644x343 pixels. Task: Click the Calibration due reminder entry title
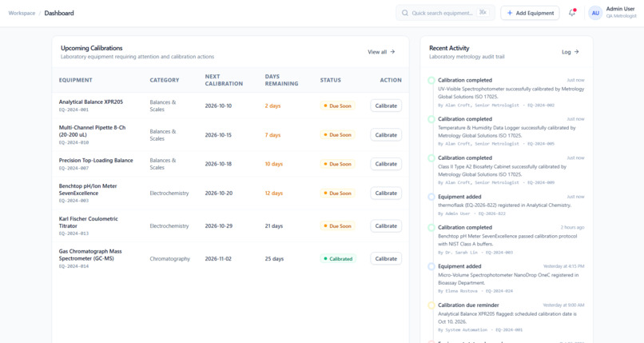point(468,305)
